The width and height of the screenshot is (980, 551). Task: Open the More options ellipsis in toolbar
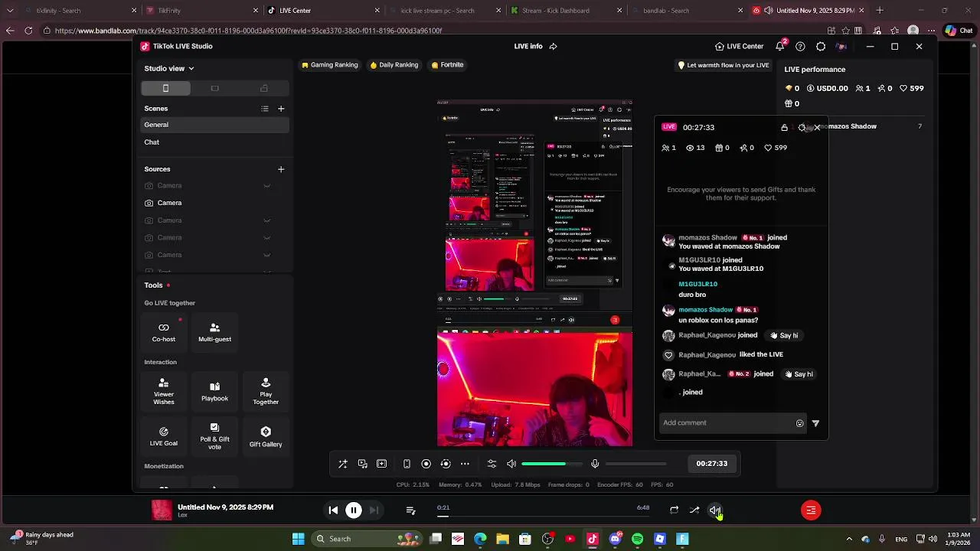pyautogui.click(x=465, y=464)
